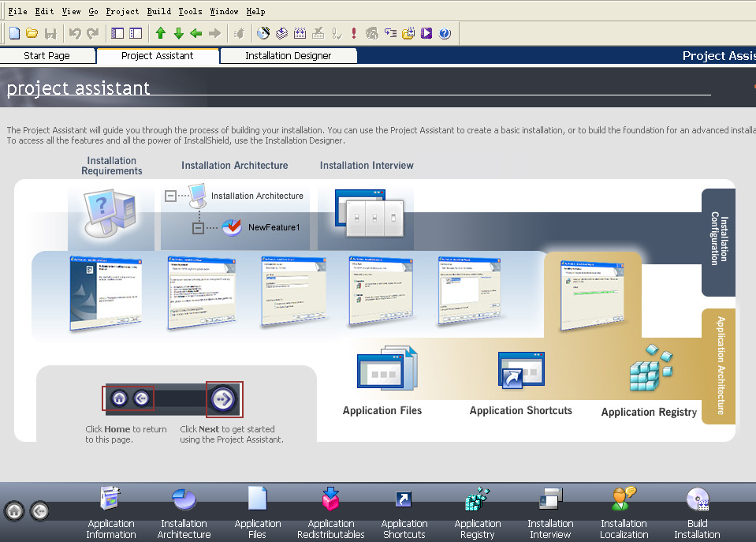Open the File menu
The width and height of the screenshot is (756, 542).
pos(18,11)
